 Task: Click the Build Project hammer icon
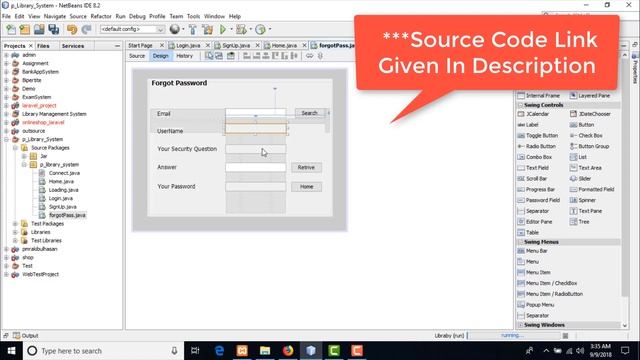[193, 29]
